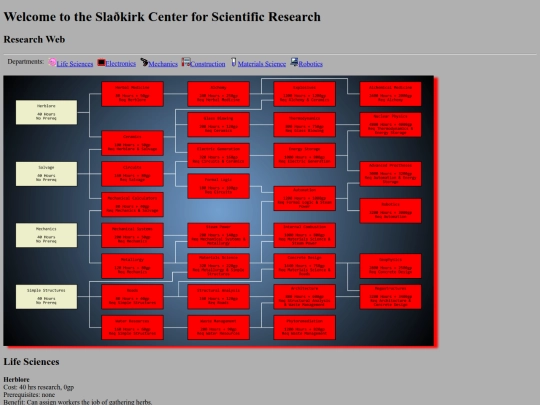Pick the Explosives research box

tap(304, 94)
